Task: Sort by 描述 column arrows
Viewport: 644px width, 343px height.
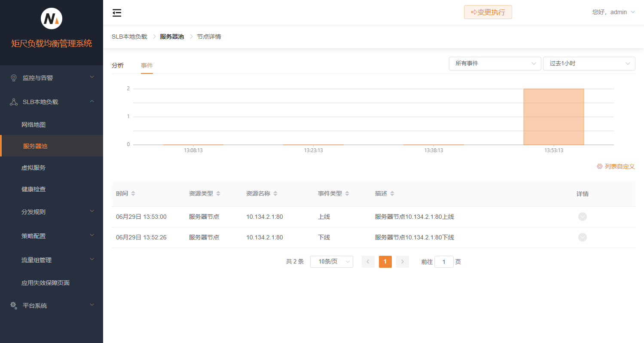Action: pyautogui.click(x=392, y=194)
